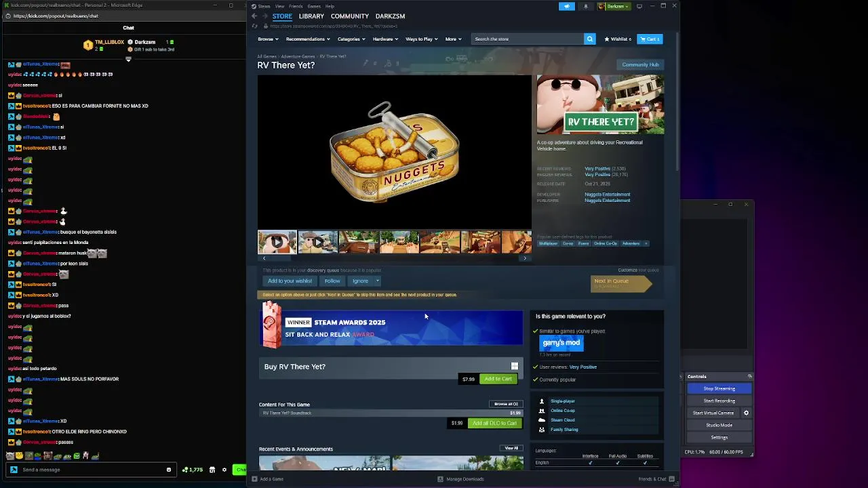This screenshot has width=868, height=488.
Task: Click the Follow button
Action: click(x=332, y=281)
